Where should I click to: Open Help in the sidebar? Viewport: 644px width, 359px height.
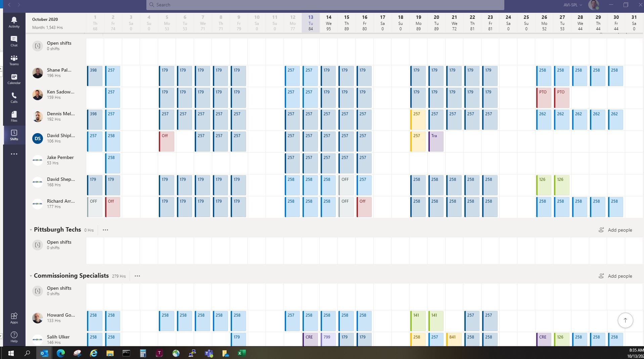(x=14, y=337)
